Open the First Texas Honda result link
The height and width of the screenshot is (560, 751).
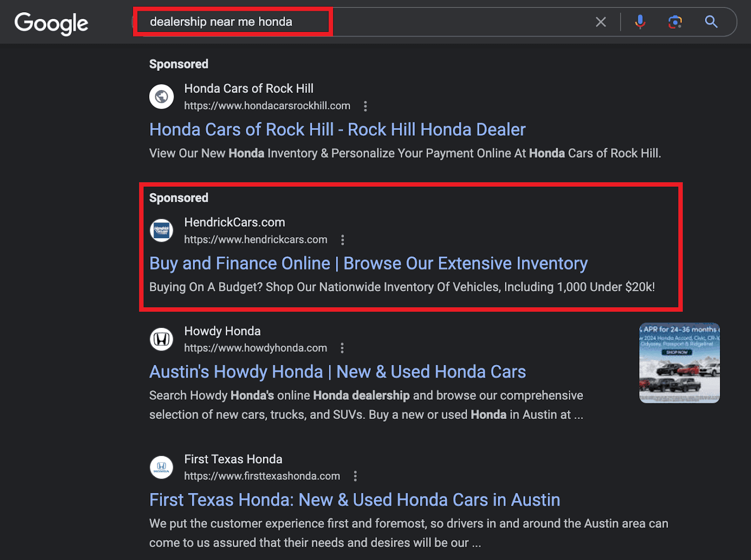click(x=354, y=499)
